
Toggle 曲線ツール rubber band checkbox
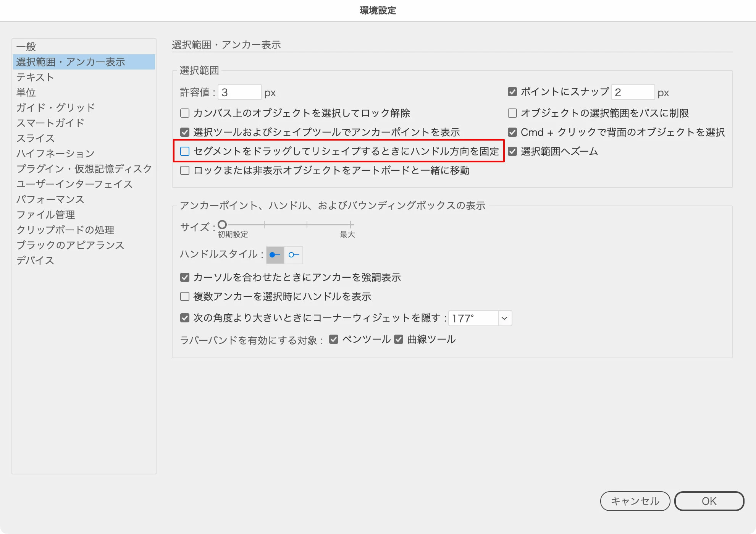click(x=399, y=339)
